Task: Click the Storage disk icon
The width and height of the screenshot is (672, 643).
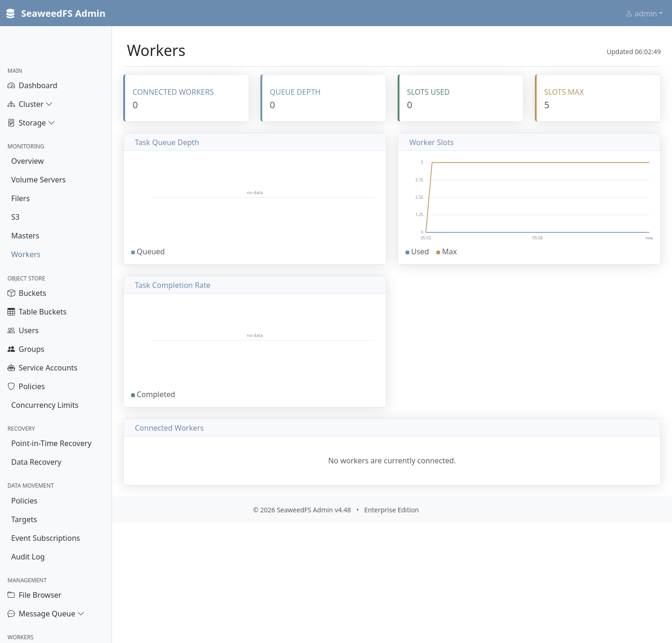Action: coord(11,123)
